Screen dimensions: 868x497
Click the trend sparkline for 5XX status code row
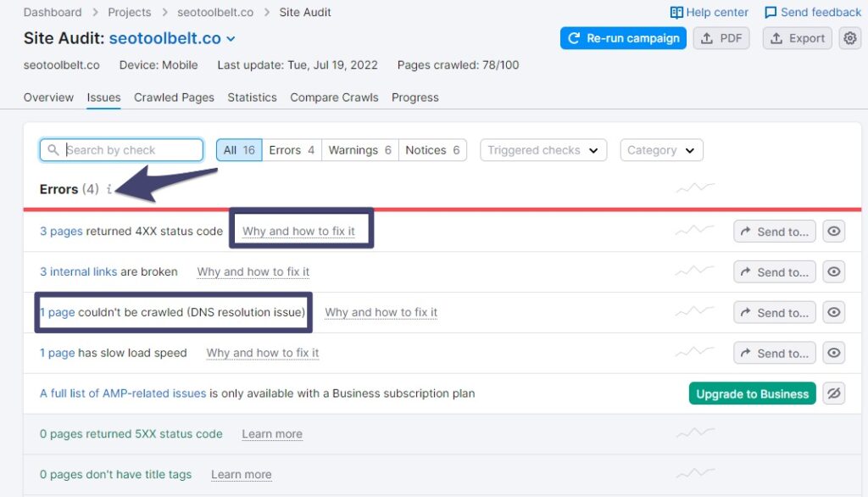(x=695, y=433)
